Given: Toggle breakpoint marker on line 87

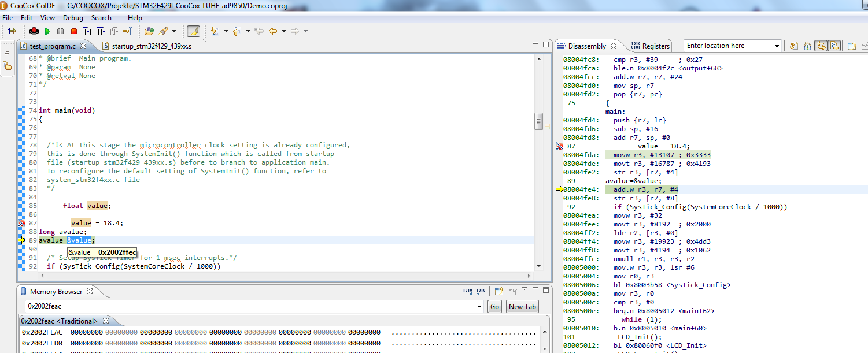Looking at the screenshot, I should point(21,223).
